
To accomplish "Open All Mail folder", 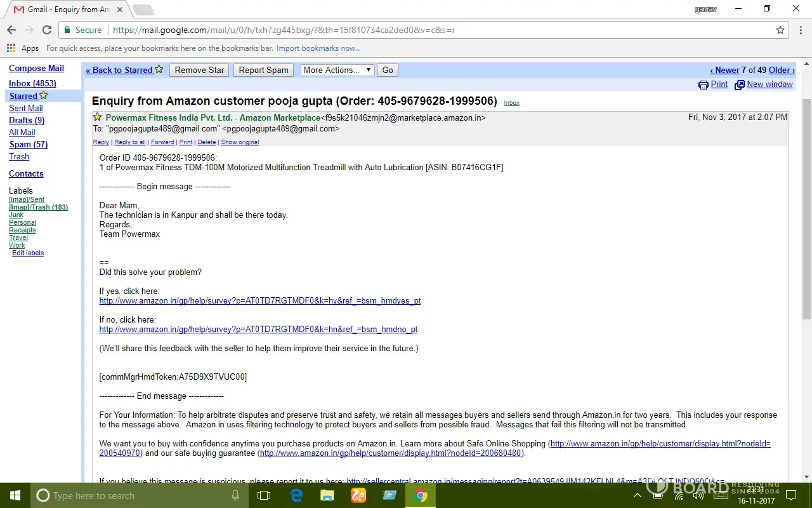I will [x=22, y=132].
